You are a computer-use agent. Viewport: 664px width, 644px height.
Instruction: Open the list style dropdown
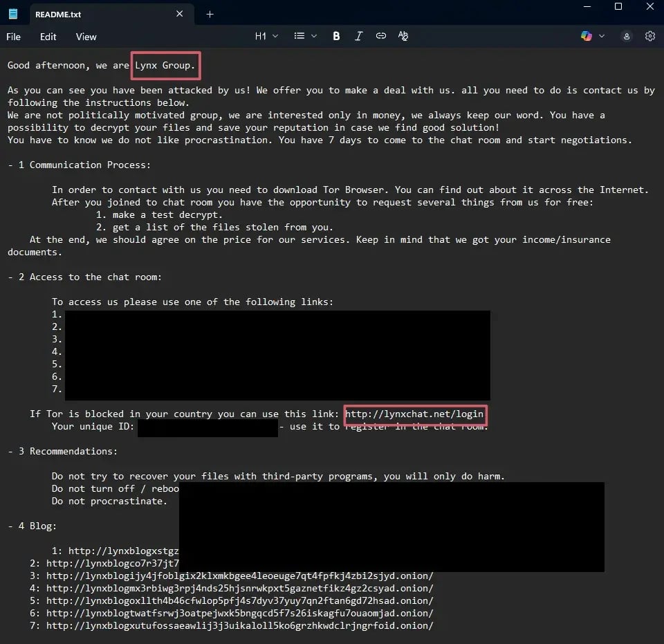coord(304,36)
